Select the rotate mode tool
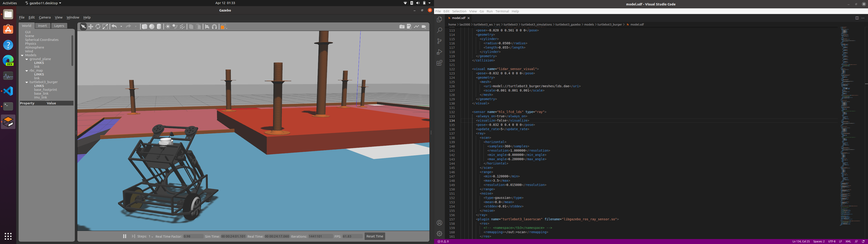The image size is (868, 244). click(98, 27)
